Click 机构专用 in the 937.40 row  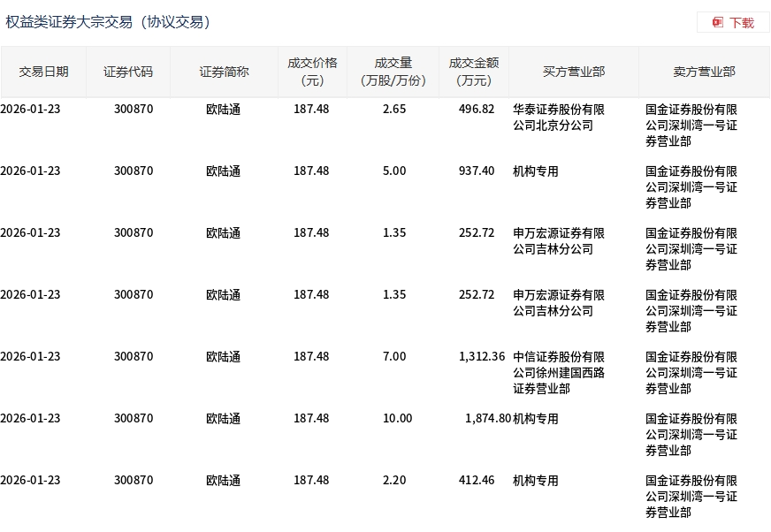click(536, 171)
